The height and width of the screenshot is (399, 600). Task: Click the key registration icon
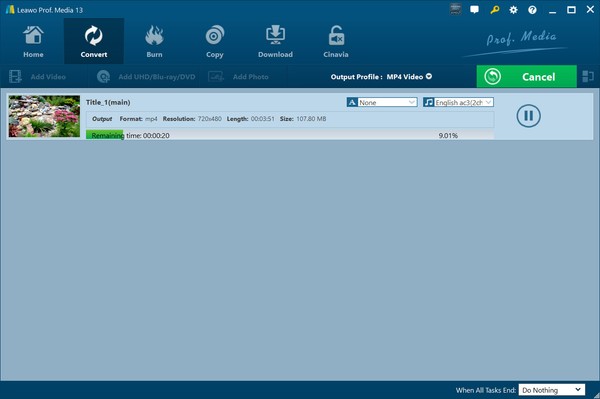click(x=494, y=10)
